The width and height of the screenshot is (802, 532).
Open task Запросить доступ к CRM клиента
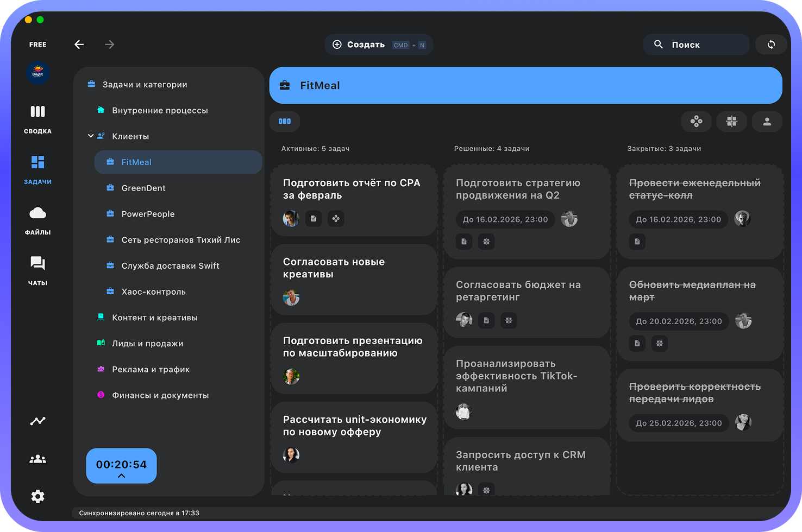pos(527,466)
